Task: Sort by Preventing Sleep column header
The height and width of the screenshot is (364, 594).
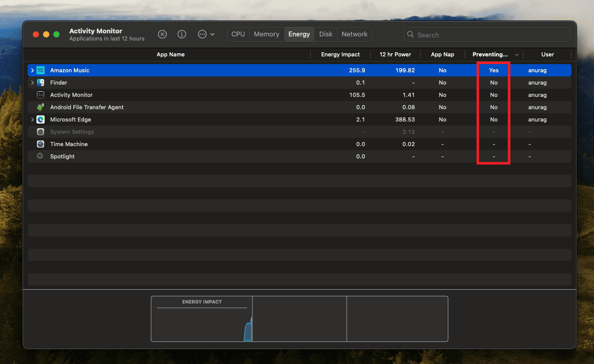Action: (x=490, y=54)
